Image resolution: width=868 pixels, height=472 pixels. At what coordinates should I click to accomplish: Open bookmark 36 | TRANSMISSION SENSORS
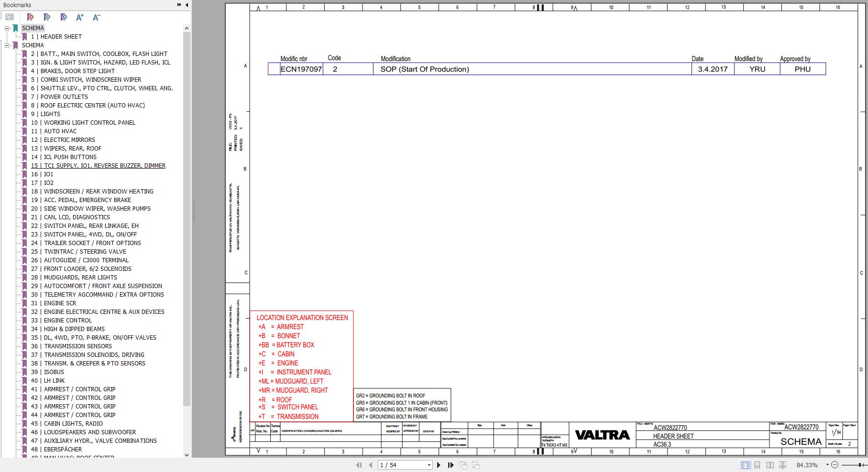(x=71, y=346)
